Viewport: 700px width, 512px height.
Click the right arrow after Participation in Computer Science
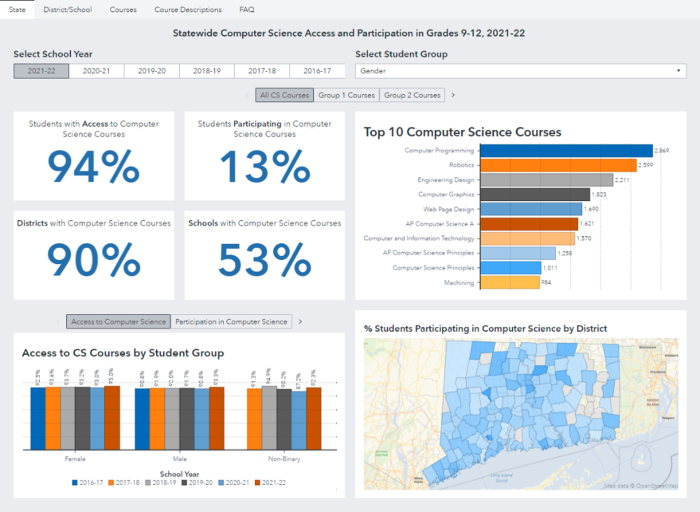(x=300, y=322)
